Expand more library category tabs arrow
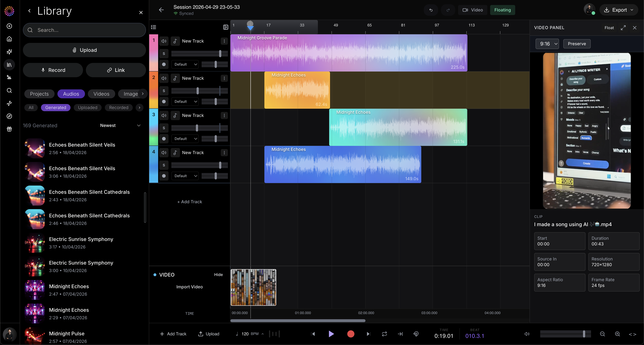The image size is (644, 345). click(x=143, y=94)
